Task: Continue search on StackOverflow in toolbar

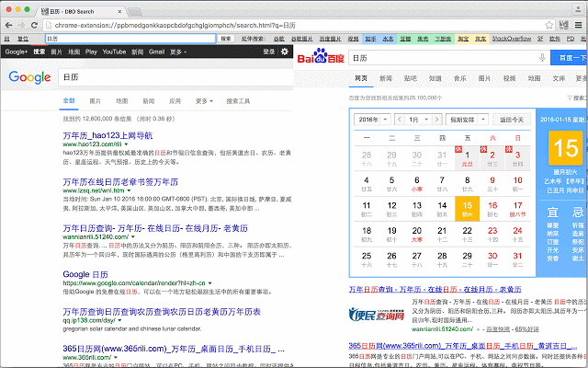Action: (x=512, y=39)
